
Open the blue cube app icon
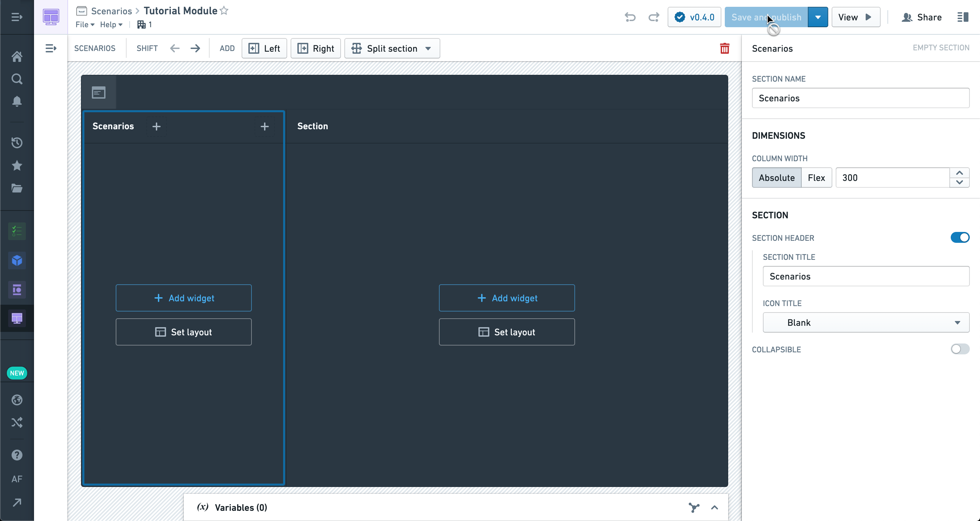click(x=17, y=260)
